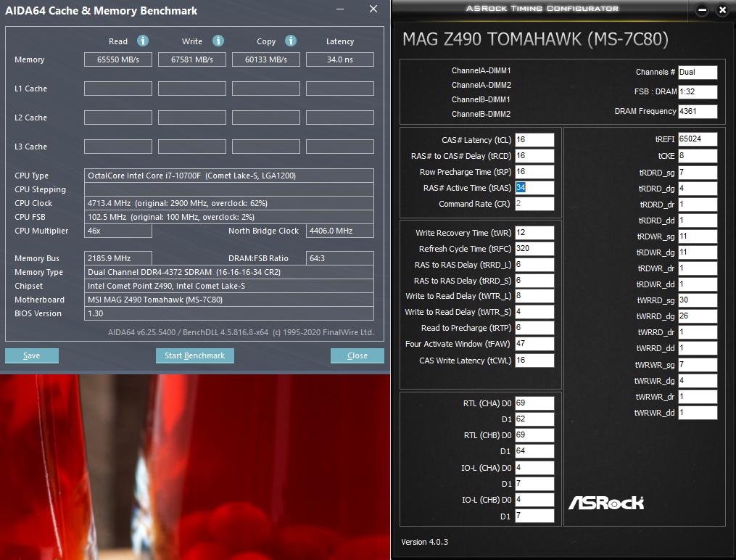Close the ASRock Timing Configurator window
The height and width of the screenshot is (560, 736).
coord(722,10)
